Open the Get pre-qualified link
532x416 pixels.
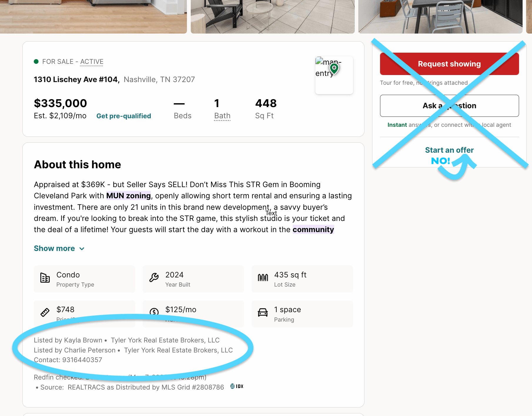[x=124, y=116]
